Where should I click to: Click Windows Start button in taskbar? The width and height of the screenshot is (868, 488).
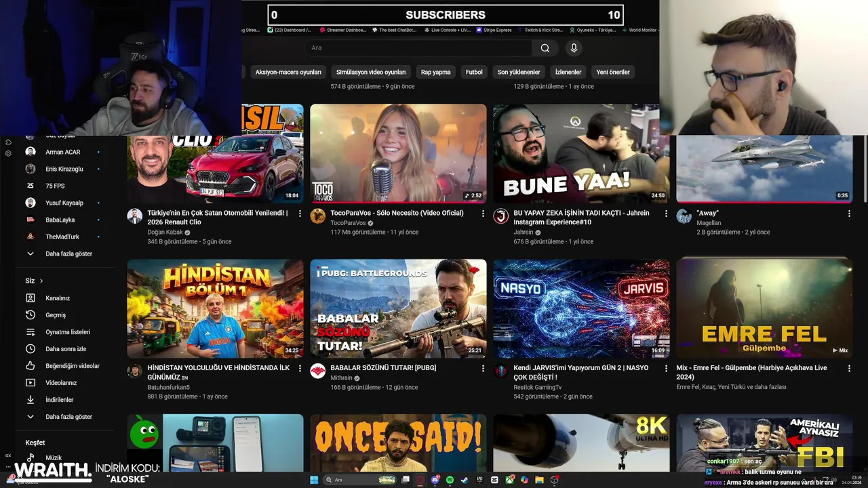[x=314, y=480]
